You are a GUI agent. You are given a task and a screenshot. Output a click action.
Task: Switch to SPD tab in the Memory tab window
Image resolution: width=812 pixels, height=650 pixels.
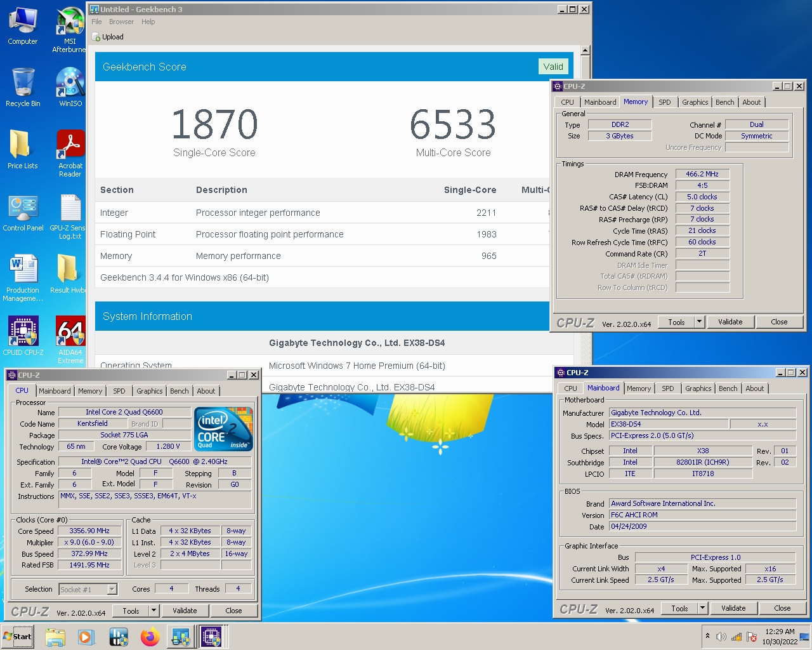pyautogui.click(x=664, y=102)
